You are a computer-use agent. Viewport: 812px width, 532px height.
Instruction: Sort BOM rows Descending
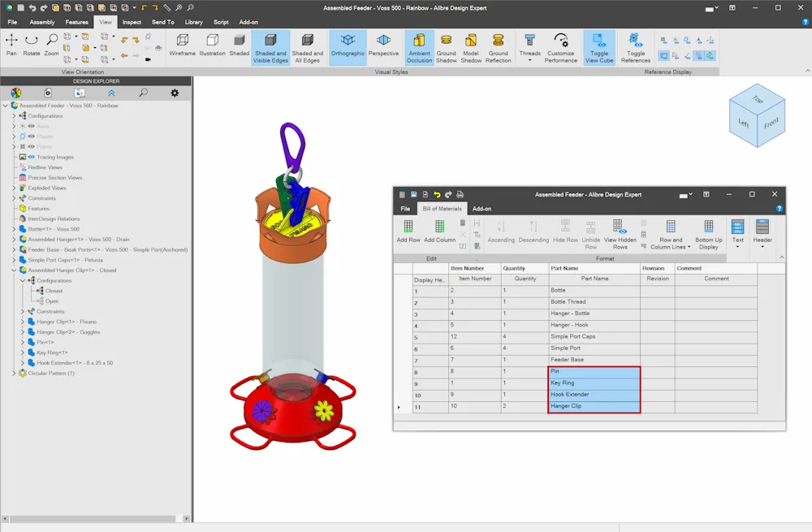[533, 231]
